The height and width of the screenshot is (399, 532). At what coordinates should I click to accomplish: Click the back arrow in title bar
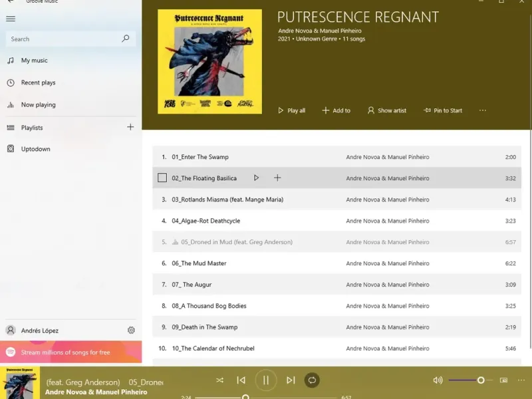pyautogui.click(x=11, y=1)
